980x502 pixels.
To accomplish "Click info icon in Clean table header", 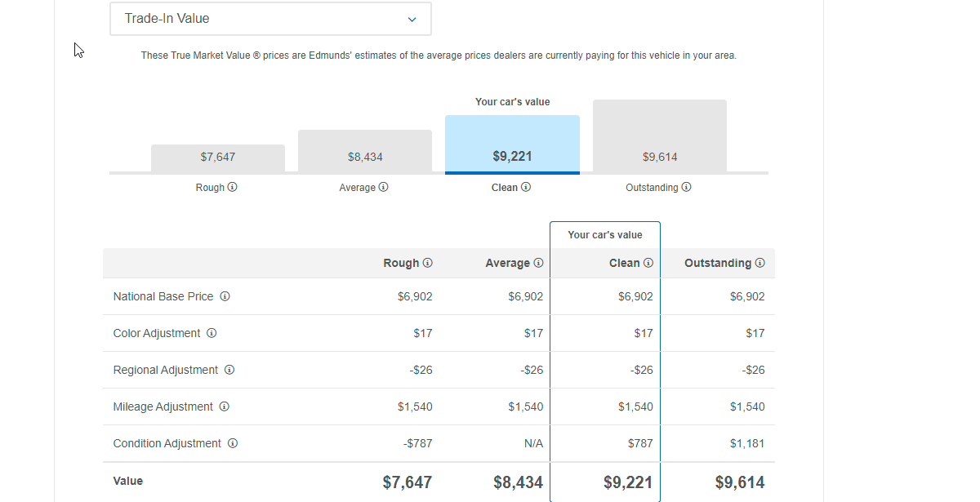I will (648, 263).
